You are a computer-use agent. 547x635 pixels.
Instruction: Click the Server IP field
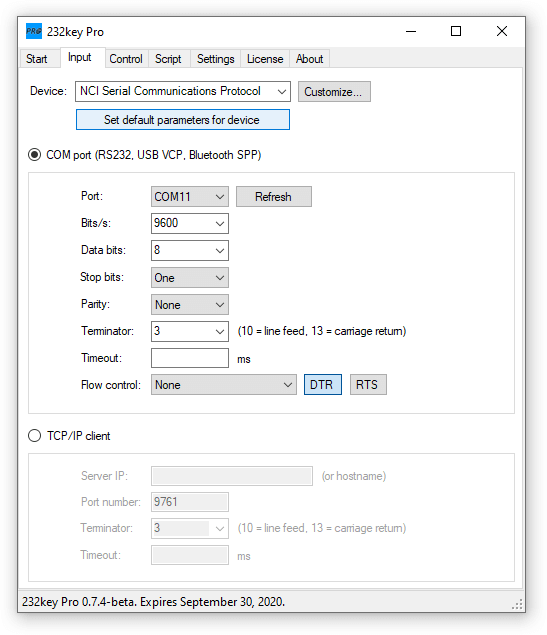[232, 476]
